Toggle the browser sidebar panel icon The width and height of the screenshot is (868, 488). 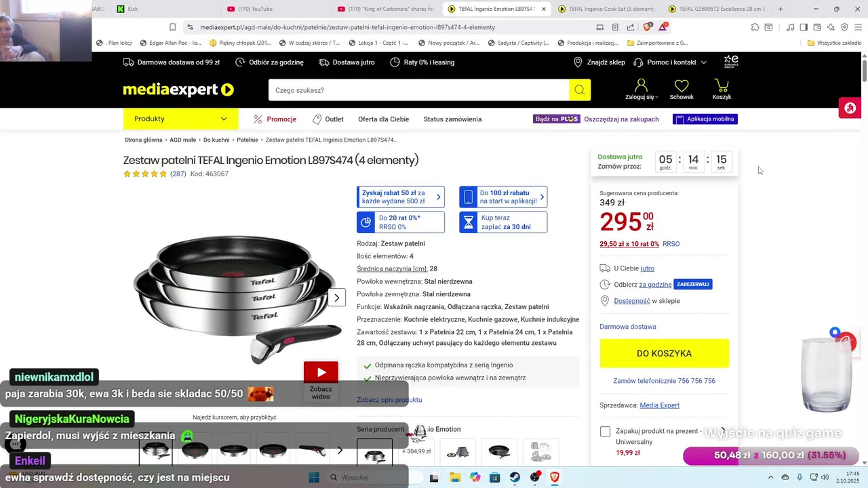(x=804, y=27)
